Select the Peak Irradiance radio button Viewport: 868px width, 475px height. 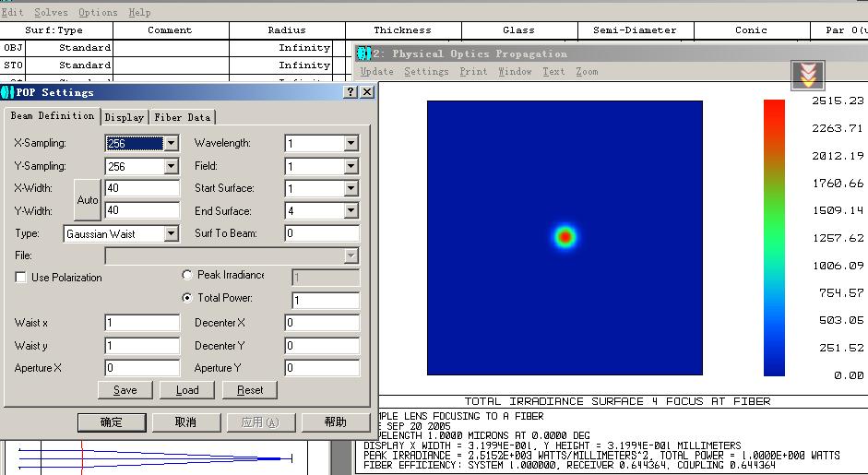(187, 275)
